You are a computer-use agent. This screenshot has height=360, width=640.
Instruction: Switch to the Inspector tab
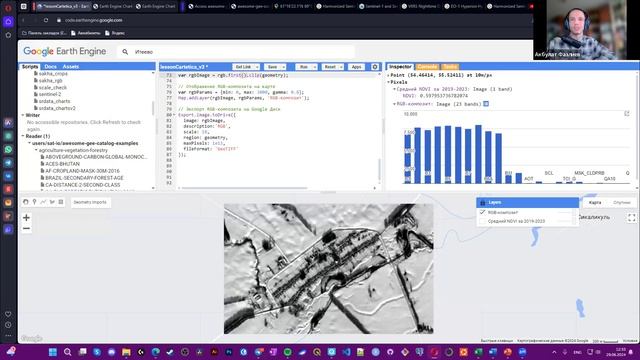point(400,67)
